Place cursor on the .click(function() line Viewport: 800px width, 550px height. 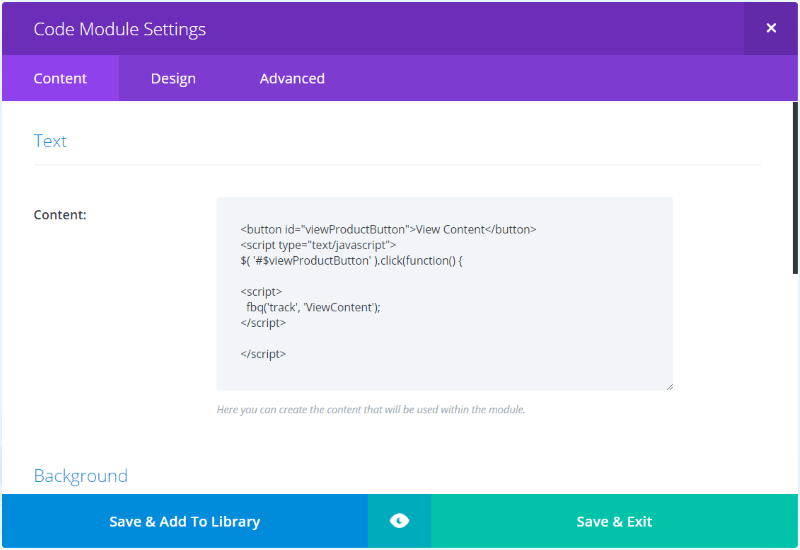[352, 261]
